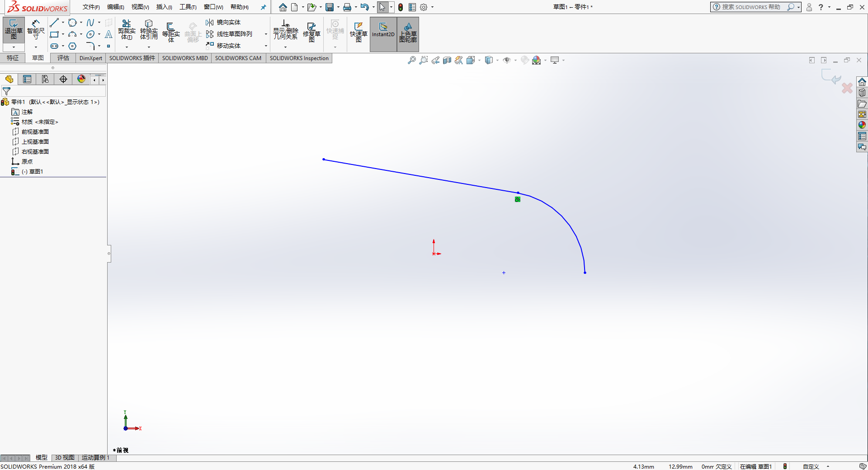Switch to the 评估 (Evaluate) tab

[x=63, y=58]
